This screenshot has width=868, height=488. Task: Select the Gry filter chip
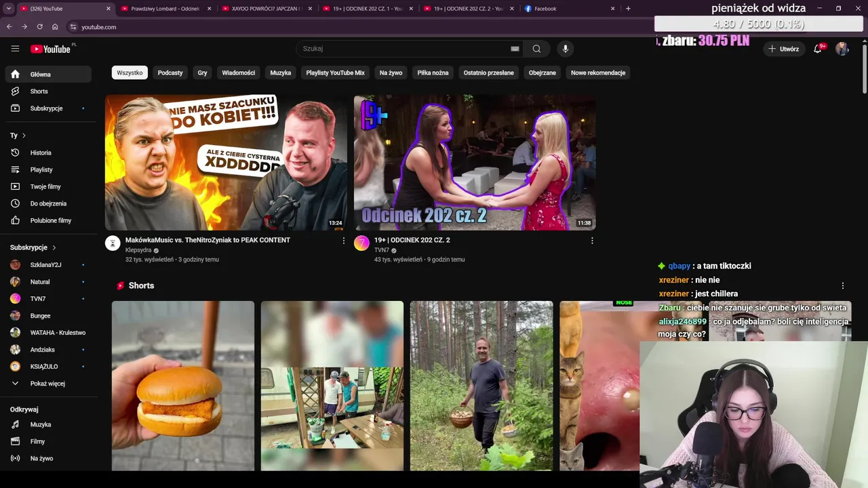202,73
